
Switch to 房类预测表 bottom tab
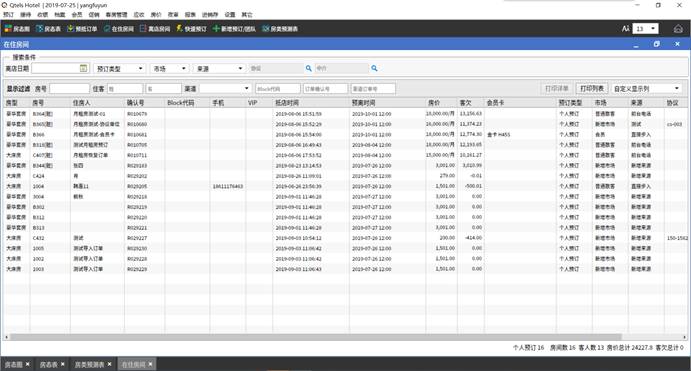89,364
